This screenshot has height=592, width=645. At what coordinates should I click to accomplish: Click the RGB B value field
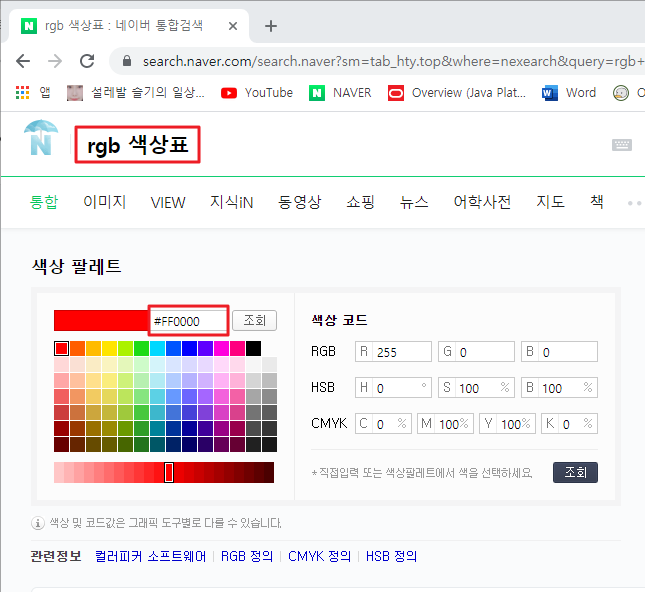559,352
